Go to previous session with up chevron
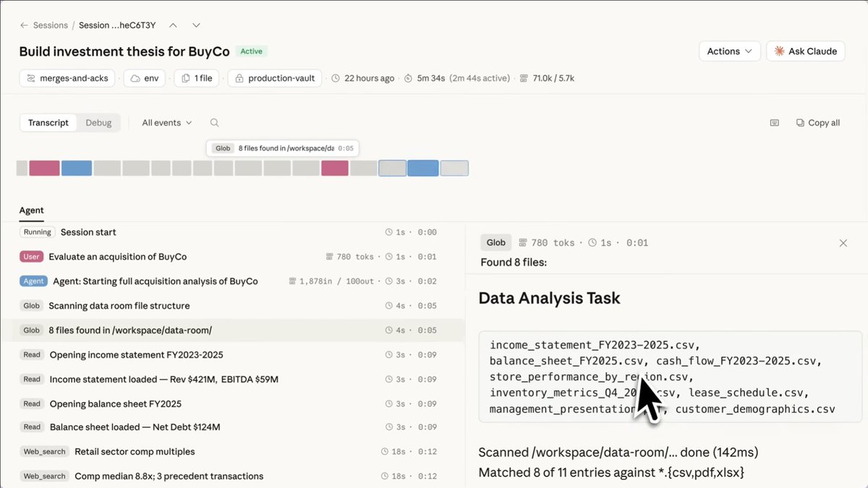 point(173,25)
